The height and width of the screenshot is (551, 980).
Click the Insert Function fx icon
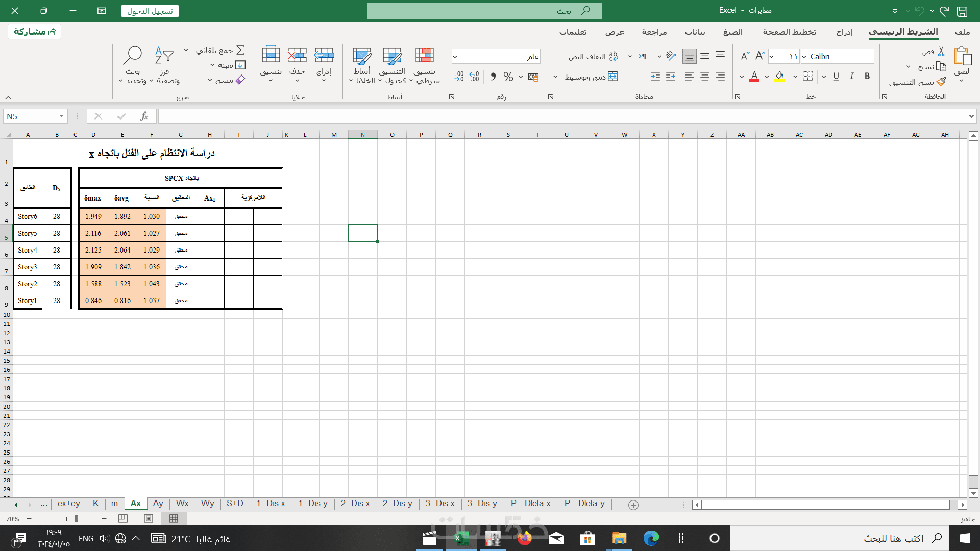144,117
